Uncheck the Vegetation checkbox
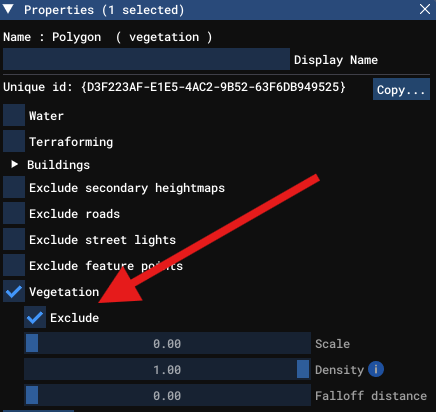This screenshot has width=436, height=412. (14, 291)
